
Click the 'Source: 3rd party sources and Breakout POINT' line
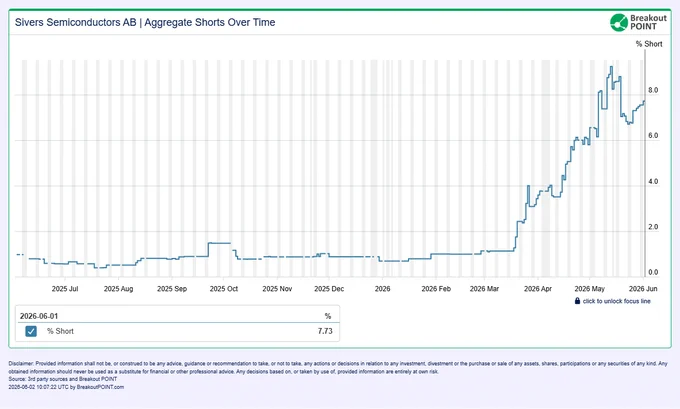click(x=63, y=379)
